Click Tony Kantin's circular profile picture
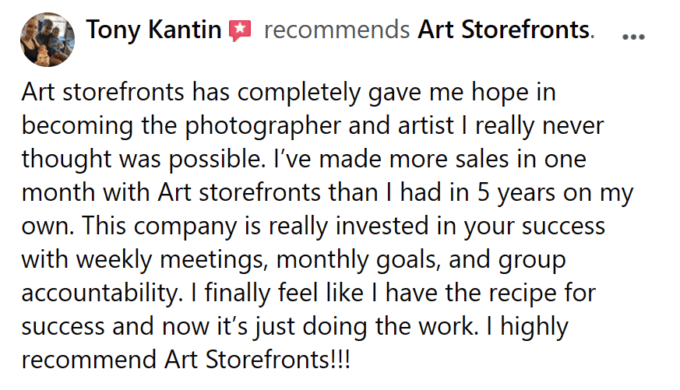 47,39
